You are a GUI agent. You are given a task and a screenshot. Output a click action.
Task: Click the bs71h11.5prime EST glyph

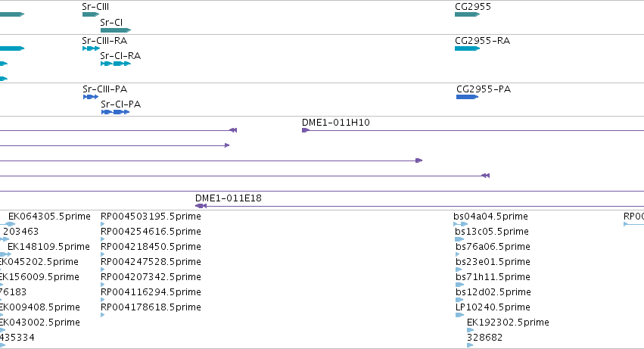[459, 285]
